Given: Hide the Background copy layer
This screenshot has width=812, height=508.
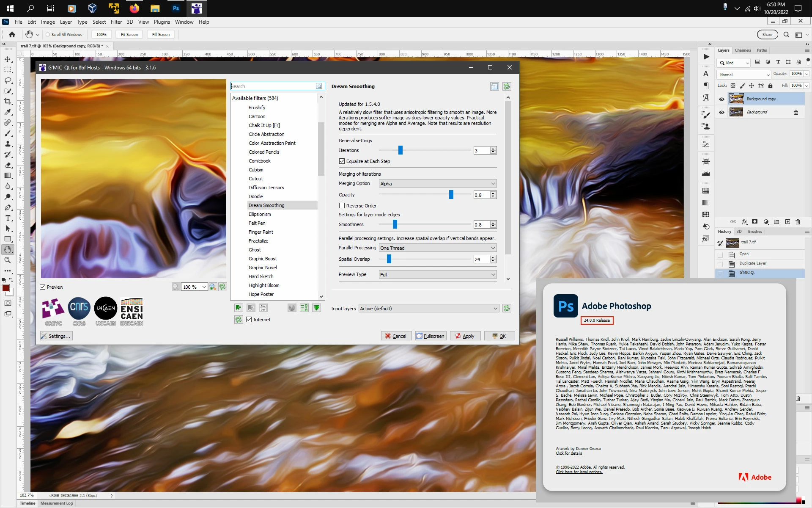Looking at the screenshot, I should (x=721, y=99).
